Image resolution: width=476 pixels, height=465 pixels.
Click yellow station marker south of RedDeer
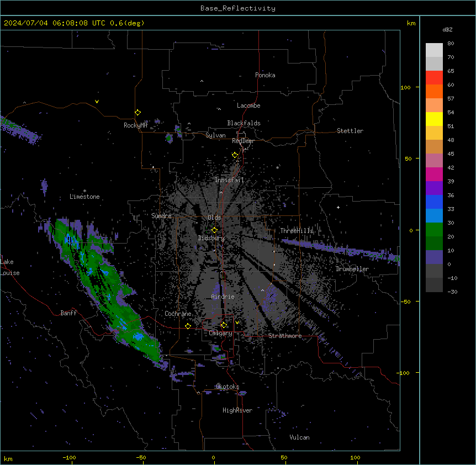tap(235, 155)
